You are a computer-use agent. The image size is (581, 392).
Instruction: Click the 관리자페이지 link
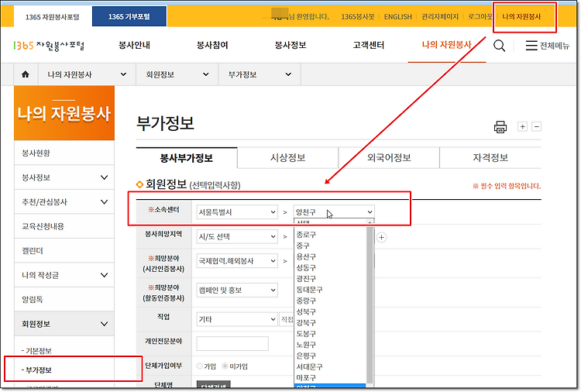click(x=440, y=17)
